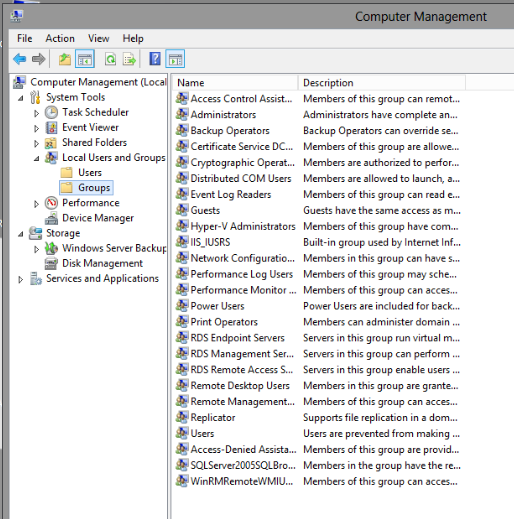
Task: Select the Administrators group row
Action: 318,115
